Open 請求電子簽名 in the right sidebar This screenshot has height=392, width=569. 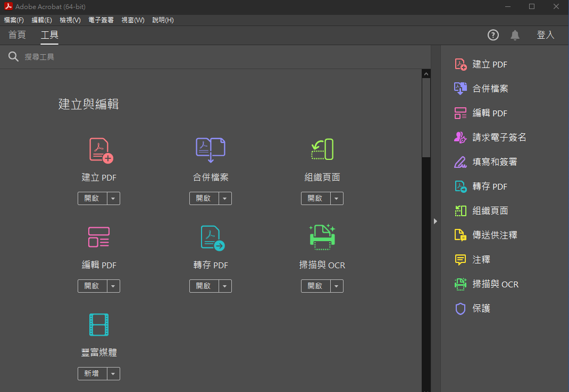[499, 138]
